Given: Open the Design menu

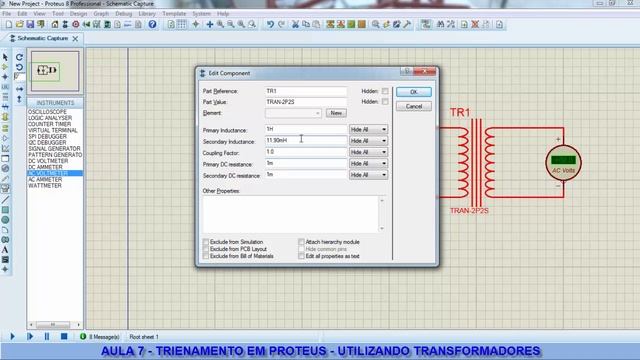Looking at the screenshot, I should (x=78, y=13).
